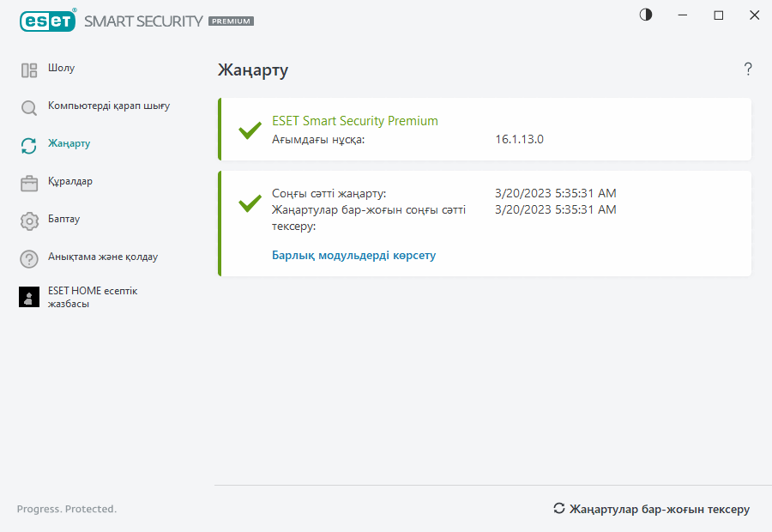Open ESET HOME есептік жазбасы
Image resolution: width=772 pixels, height=532 pixels.
point(93,297)
